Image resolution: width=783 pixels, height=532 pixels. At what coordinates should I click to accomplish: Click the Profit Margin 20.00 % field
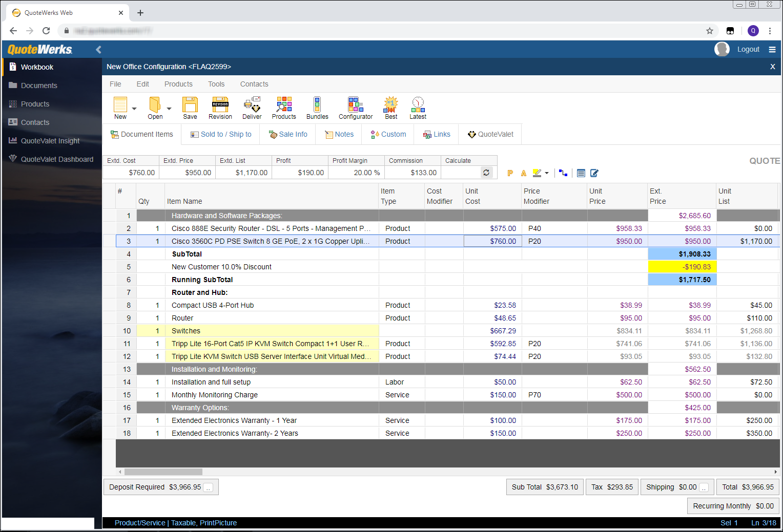pos(356,173)
